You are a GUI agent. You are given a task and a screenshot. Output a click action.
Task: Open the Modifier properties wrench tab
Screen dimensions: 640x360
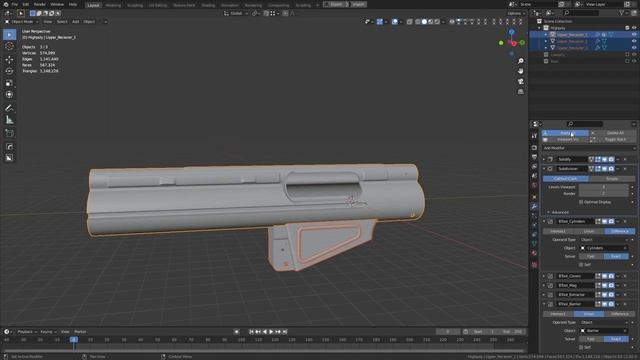coord(534,207)
